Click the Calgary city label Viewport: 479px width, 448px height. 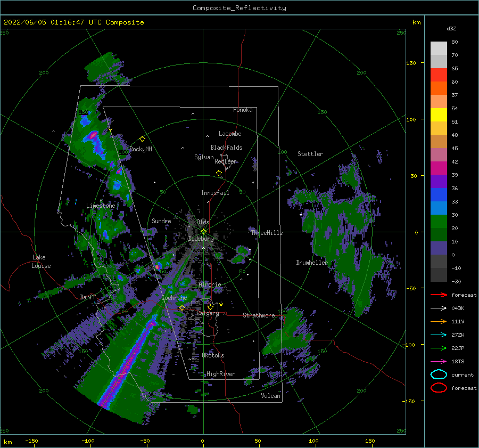[x=208, y=313]
